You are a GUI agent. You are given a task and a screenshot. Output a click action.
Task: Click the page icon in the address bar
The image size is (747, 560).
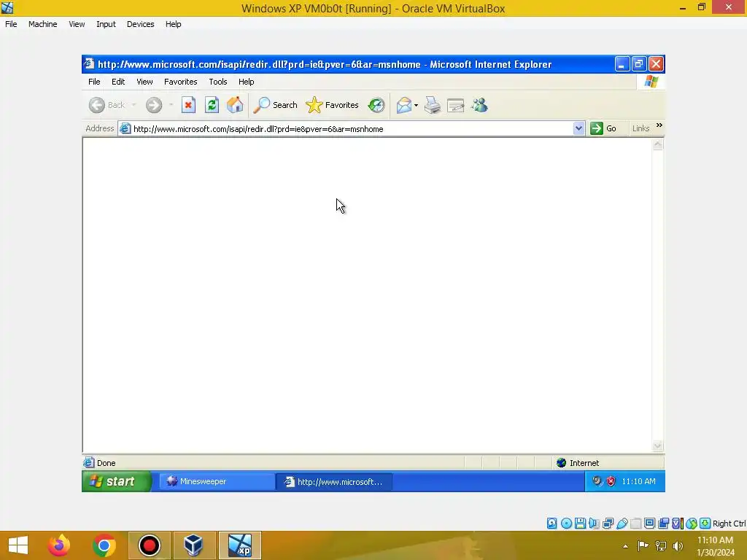click(125, 128)
